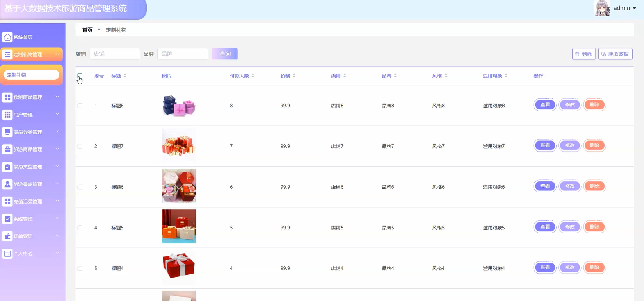644x301 pixels.
Task: Open the 标题5 product image
Action: click(179, 226)
